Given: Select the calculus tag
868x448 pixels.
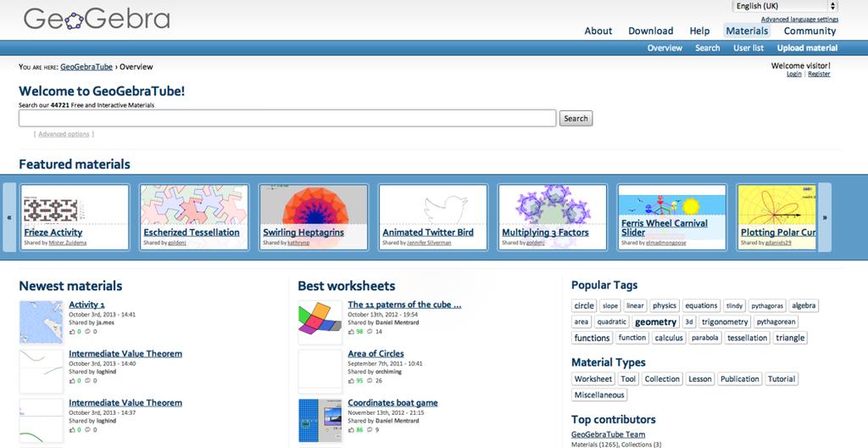Looking at the screenshot, I should click(x=669, y=338).
